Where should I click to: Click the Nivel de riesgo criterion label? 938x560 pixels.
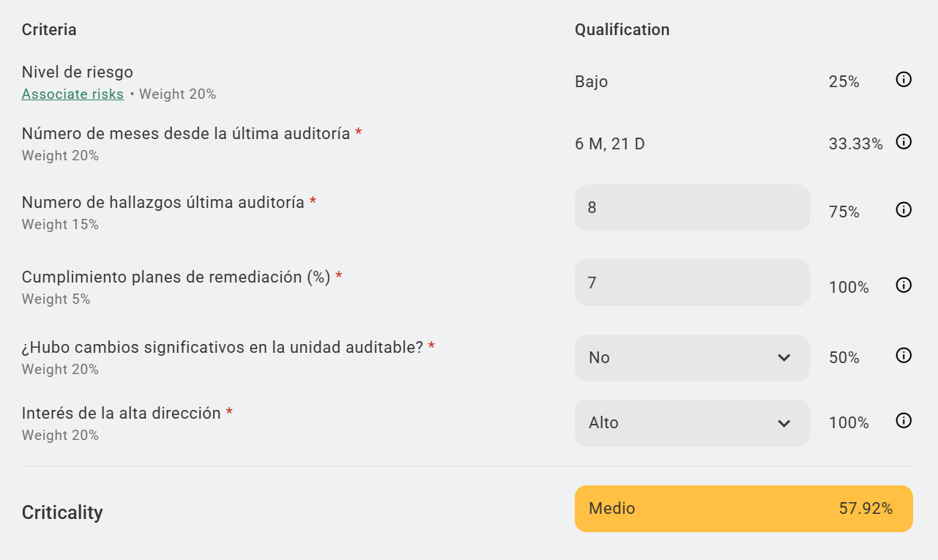point(77,72)
